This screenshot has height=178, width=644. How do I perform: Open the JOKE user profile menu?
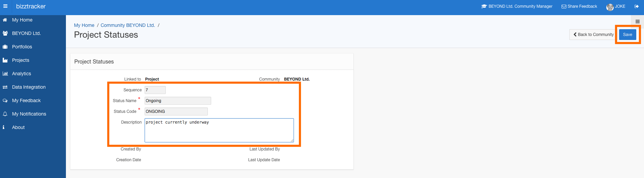pyautogui.click(x=616, y=7)
